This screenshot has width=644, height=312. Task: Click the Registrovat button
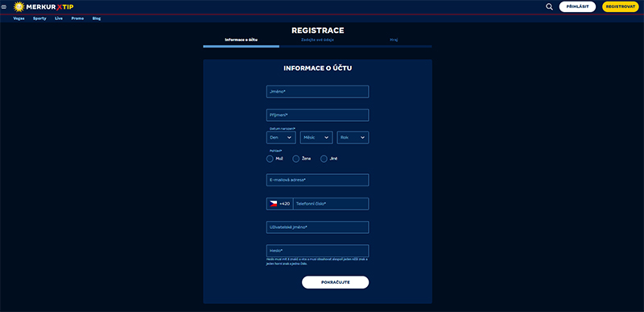621,7
